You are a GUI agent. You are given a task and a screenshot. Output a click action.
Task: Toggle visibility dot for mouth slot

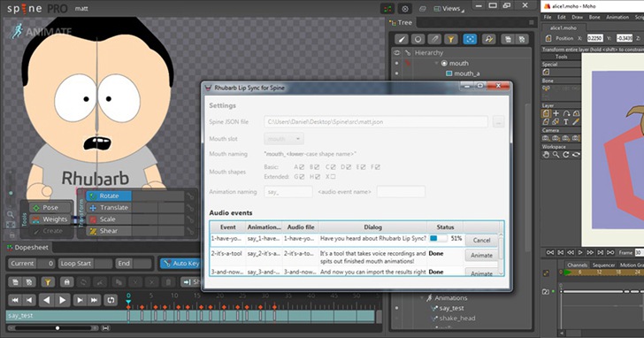(x=396, y=63)
